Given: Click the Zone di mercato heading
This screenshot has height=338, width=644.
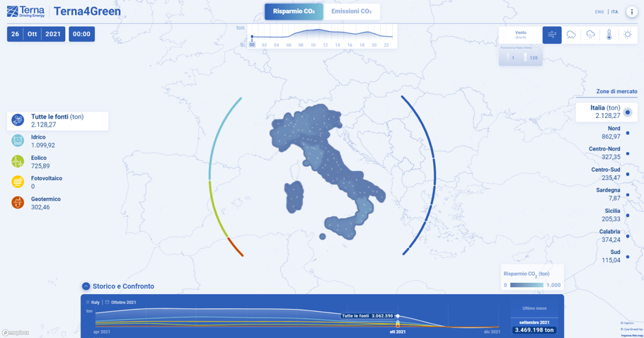Looking at the screenshot, I should (616, 91).
